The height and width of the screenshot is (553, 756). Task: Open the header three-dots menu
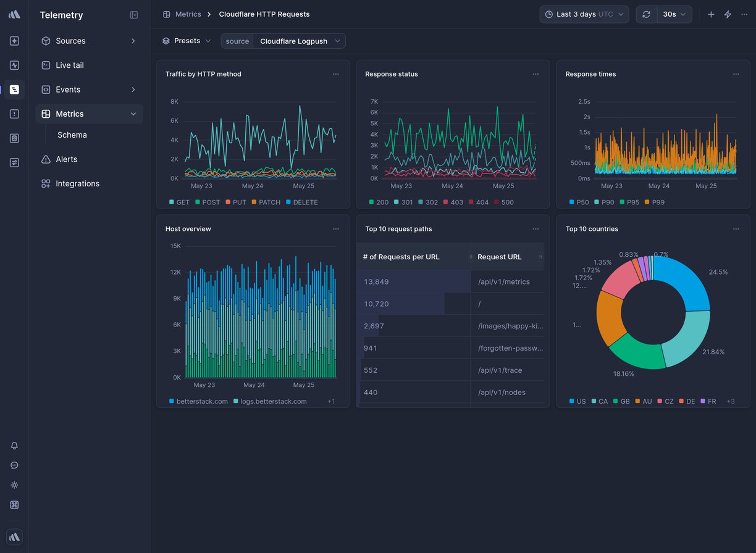[744, 14]
